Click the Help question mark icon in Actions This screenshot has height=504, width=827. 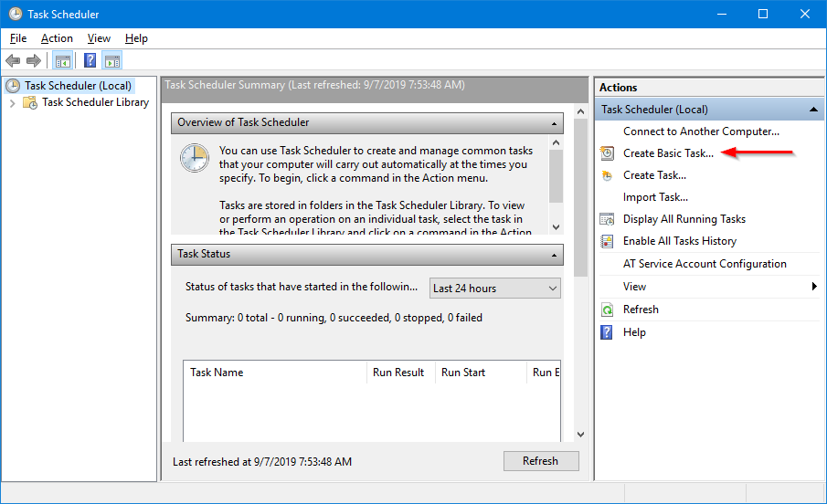[x=607, y=332]
